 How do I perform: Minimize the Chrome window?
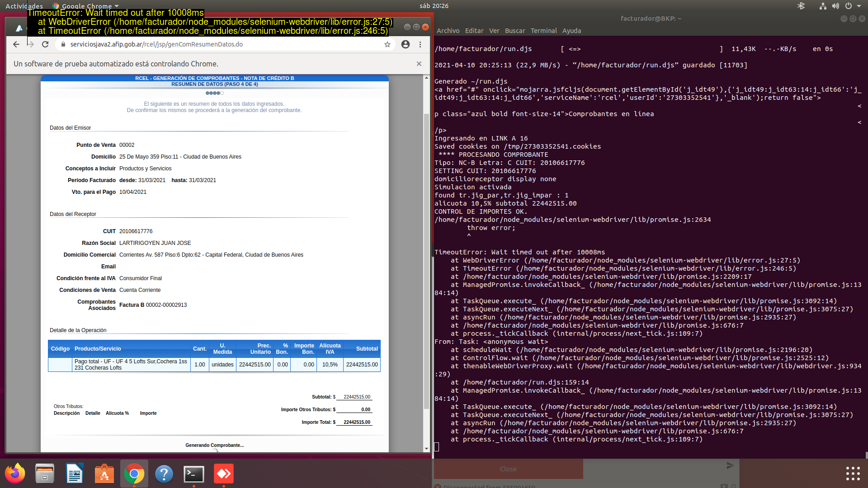coord(407,27)
